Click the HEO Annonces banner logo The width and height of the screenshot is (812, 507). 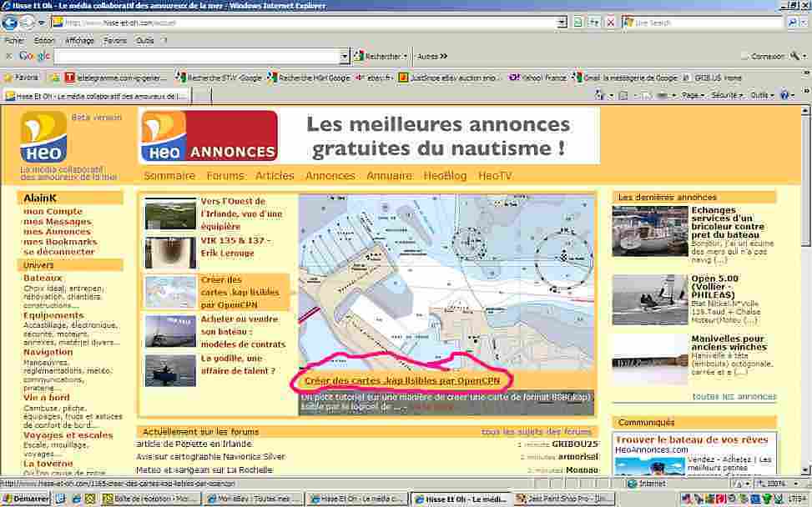coord(209,136)
